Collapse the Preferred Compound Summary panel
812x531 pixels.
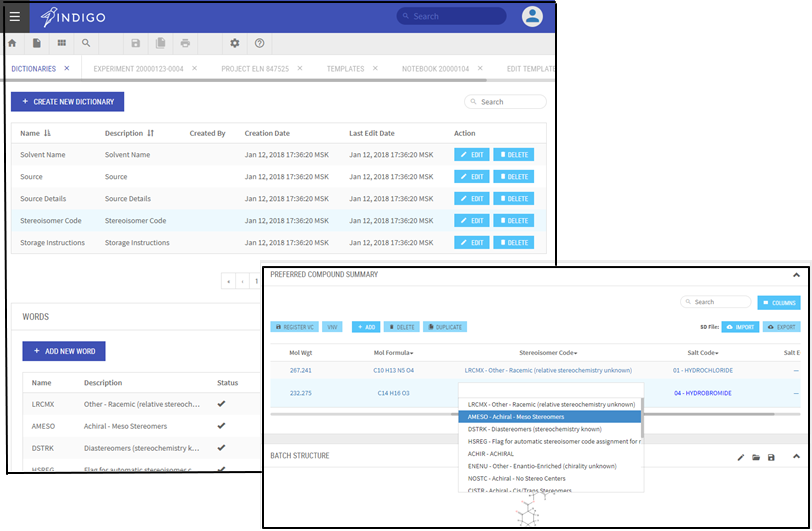click(796, 274)
